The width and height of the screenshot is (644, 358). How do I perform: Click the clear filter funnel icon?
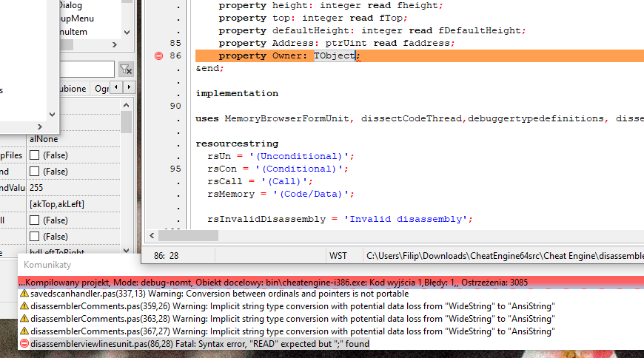[x=126, y=70]
